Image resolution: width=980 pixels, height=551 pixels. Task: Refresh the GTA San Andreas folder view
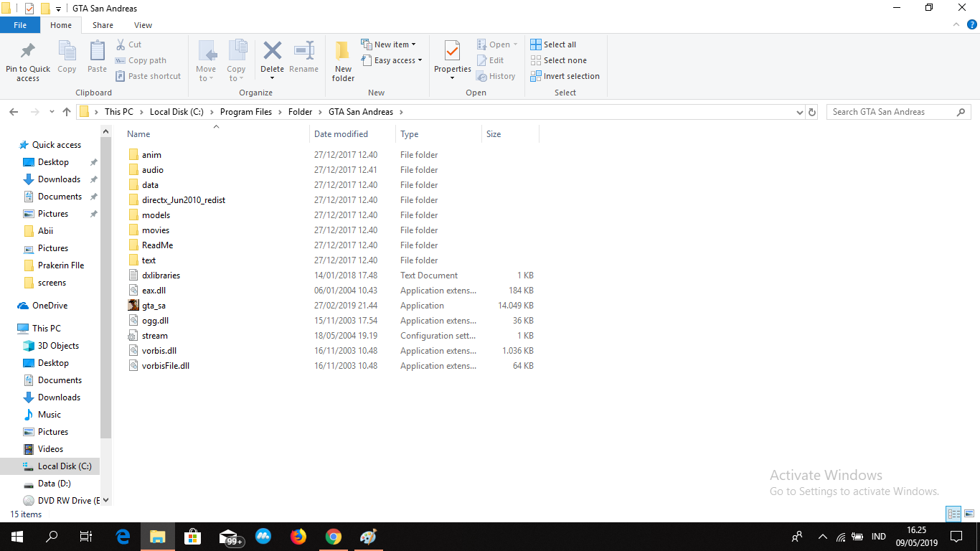point(812,112)
